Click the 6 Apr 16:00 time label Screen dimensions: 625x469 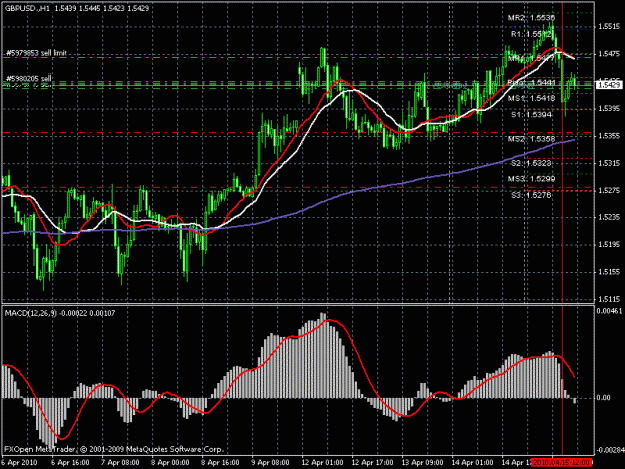70,463
